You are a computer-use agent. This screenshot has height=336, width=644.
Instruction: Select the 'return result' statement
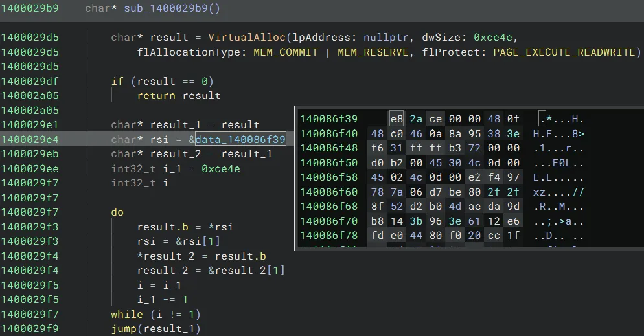click(179, 96)
